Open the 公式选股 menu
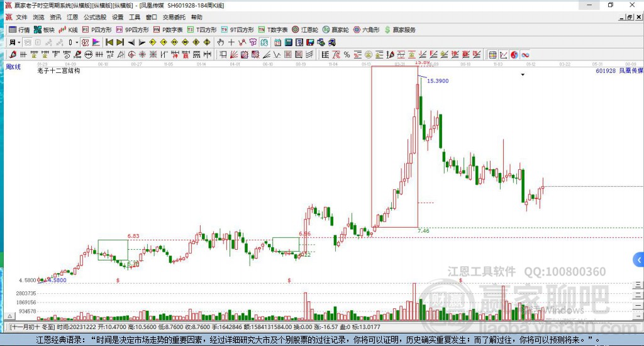The height and width of the screenshot is (346, 644). 95,17
